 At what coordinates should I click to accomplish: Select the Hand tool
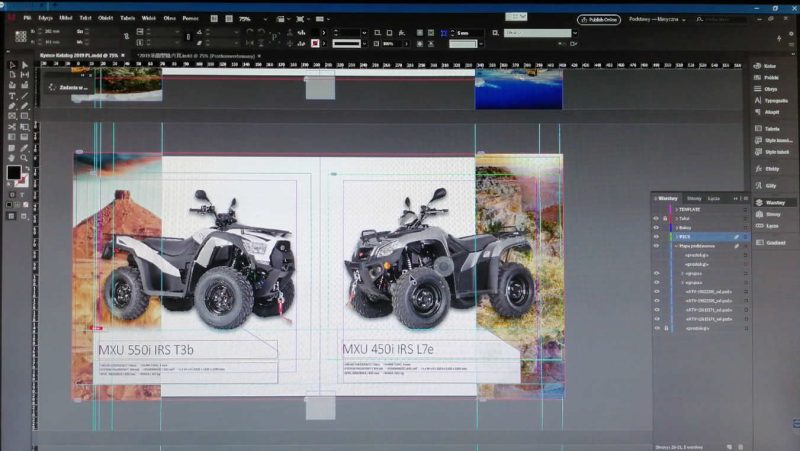(x=12, y=158)
